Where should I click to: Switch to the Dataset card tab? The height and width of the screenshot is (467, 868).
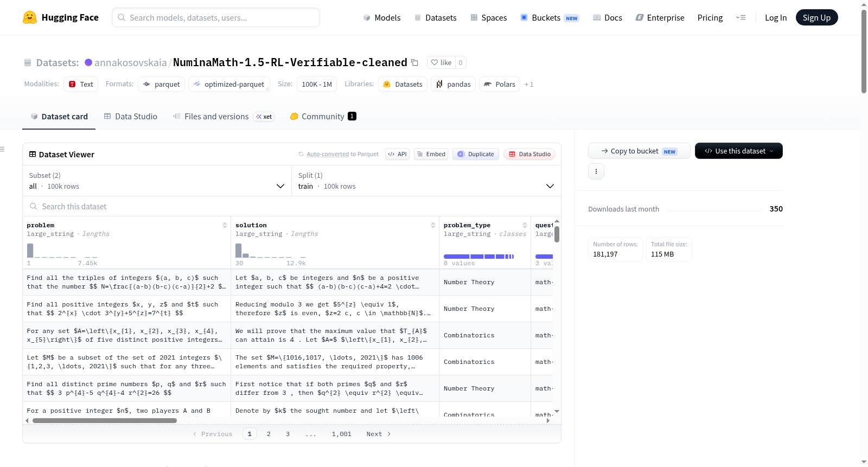click(59, 116)
